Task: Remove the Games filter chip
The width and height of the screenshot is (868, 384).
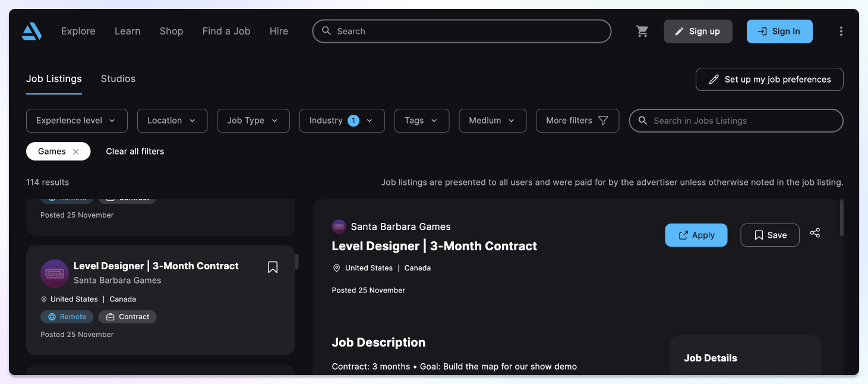Action: [75, 152]
